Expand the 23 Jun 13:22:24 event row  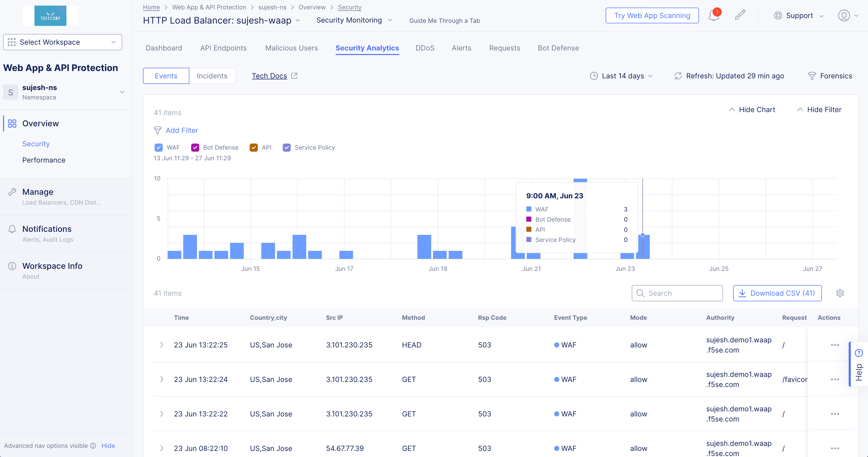tap(161, 379)
